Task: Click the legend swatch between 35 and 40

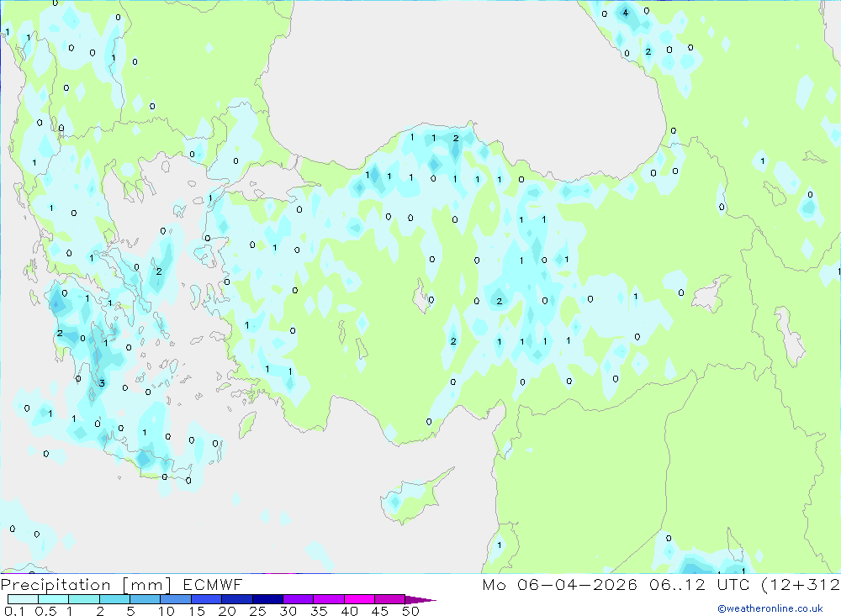Action: [329, 599]
